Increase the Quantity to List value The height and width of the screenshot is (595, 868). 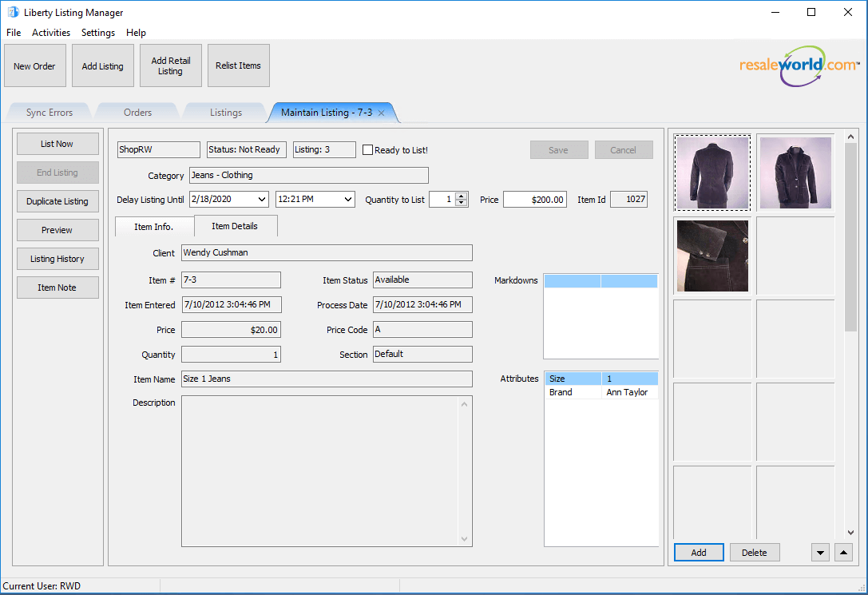461,196
